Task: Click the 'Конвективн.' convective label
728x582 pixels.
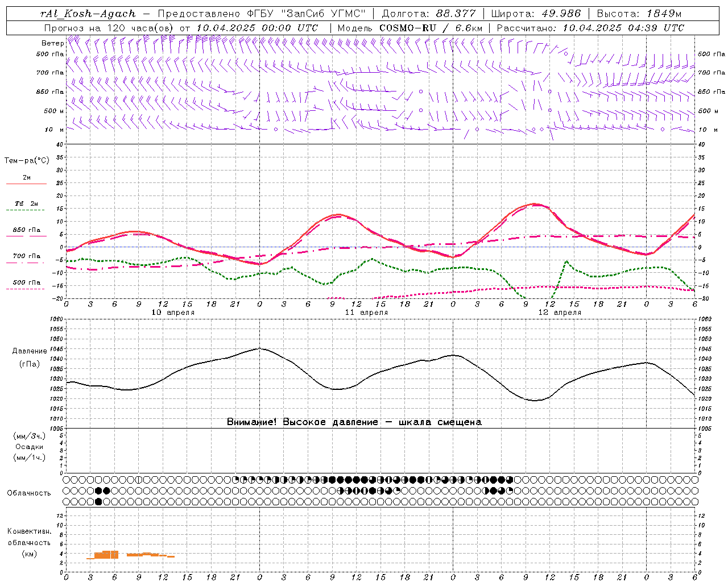Action: (x=30, y=531)
